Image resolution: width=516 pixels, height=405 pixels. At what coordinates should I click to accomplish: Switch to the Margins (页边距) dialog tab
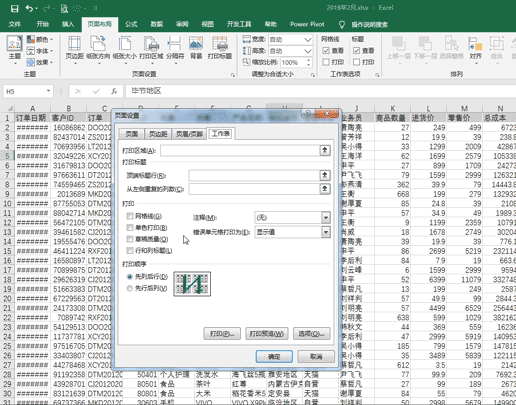158,134
